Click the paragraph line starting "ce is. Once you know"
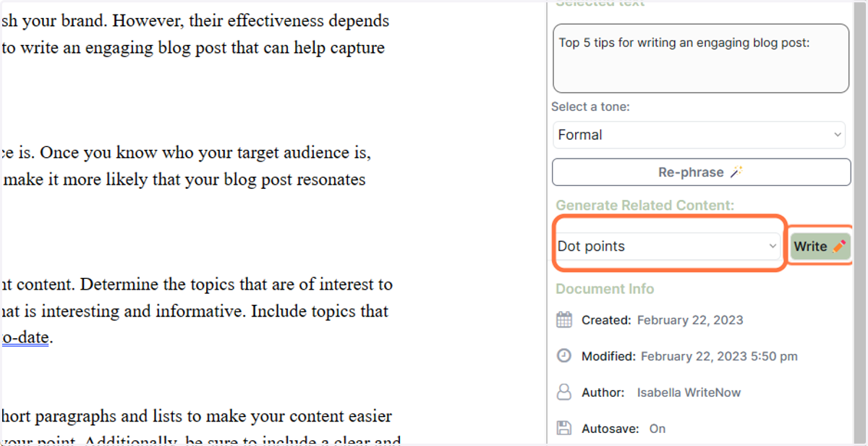868x446 pixels. pyautogui.click(x=186, y=153)
